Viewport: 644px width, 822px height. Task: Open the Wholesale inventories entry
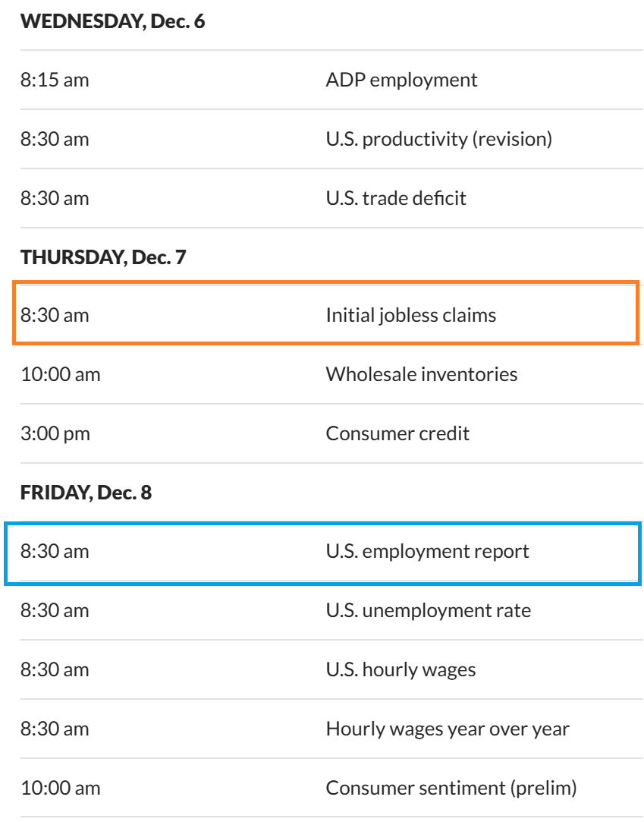click(x=421, y=374)
